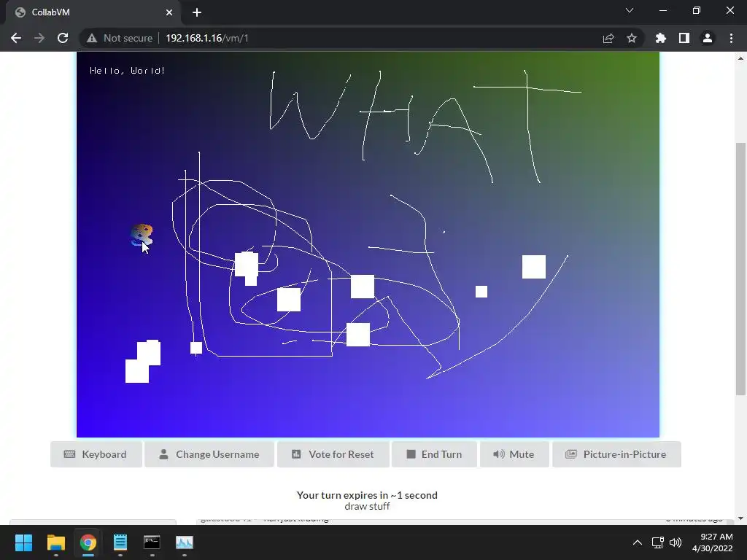Image resolution: width=747 pixels, height=560 pixels.
Task: Reload the CollabVM page
Action: pyautogui.click(x=63, y=38)
